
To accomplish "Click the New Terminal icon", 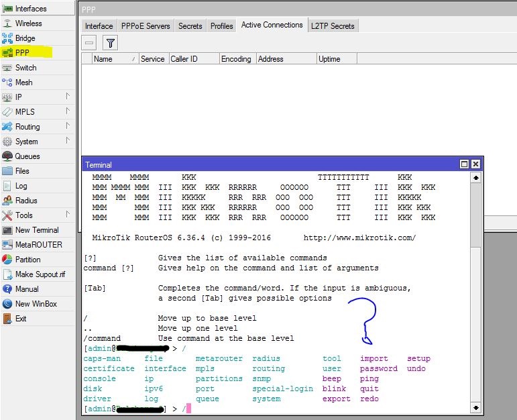I will coord(7,230).
